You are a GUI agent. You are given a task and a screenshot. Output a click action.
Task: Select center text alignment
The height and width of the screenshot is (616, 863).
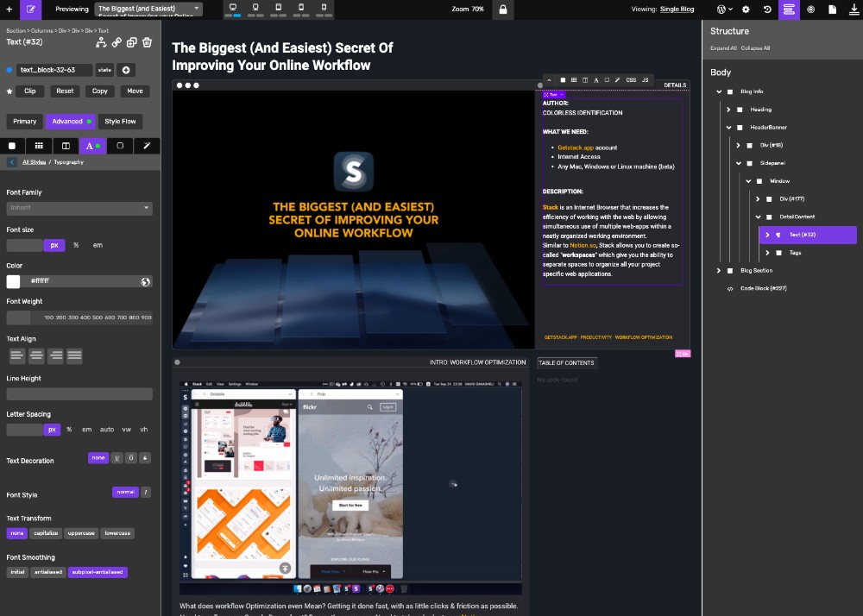tap(36, 355)
